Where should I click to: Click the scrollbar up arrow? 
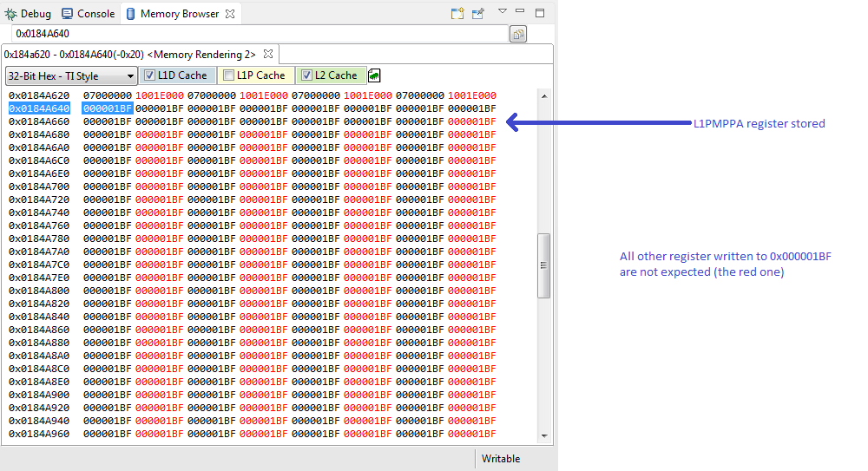coord(544,95)
